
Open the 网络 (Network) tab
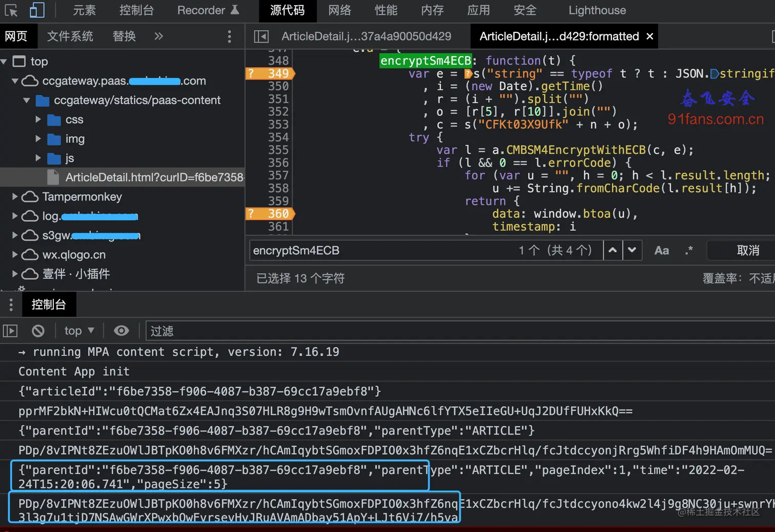tap(340, 10)
